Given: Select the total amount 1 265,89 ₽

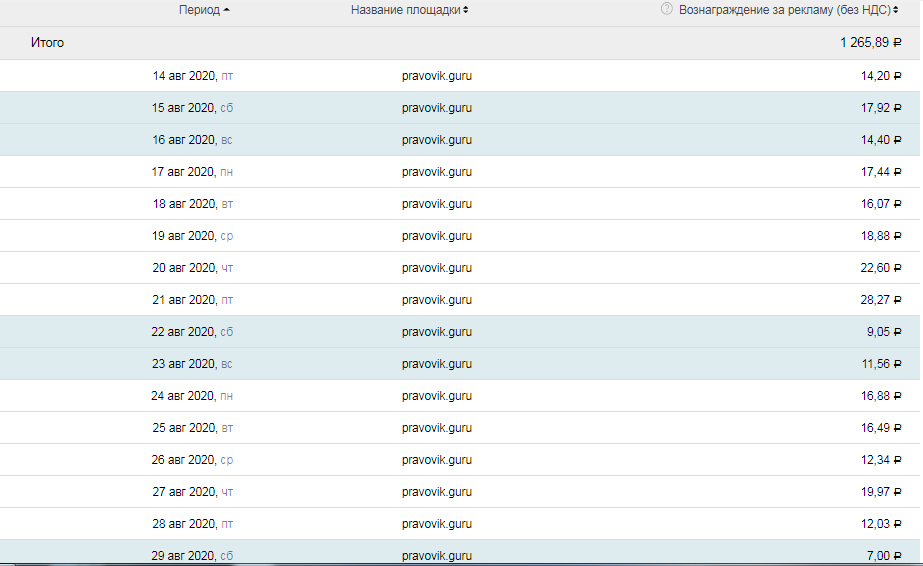Looking at the screenshot, I should 871,43.
